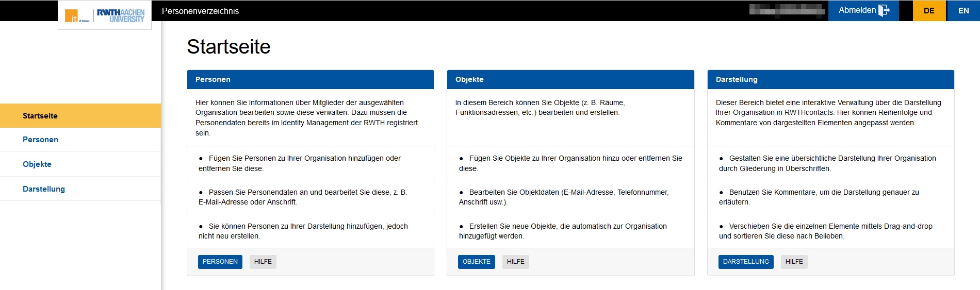Click the Abmelden logout button
The image size is (980, 290).
[x=863, y=10]
